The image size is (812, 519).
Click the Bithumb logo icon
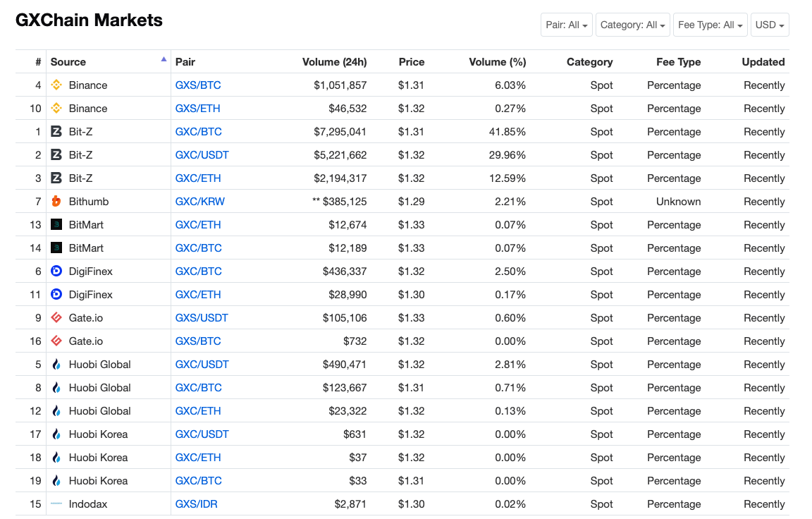click(56, 202)
